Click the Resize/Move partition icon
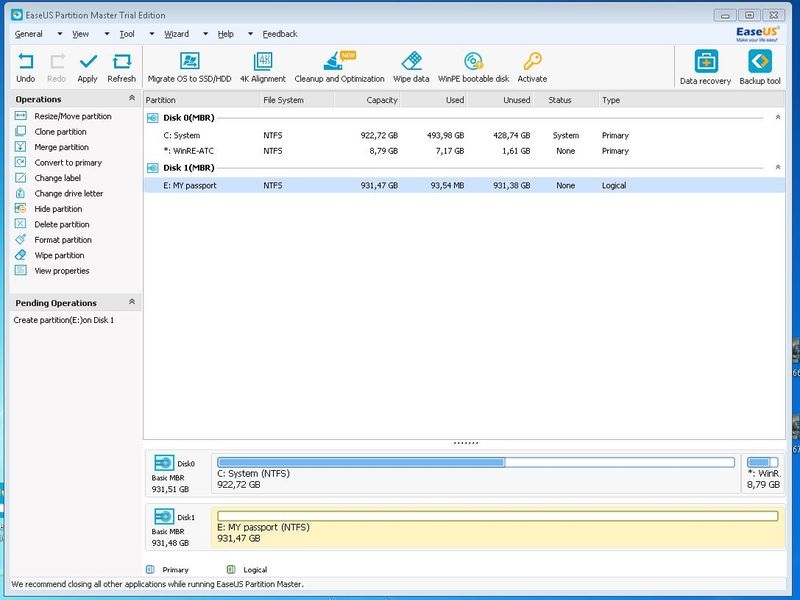 20,116
